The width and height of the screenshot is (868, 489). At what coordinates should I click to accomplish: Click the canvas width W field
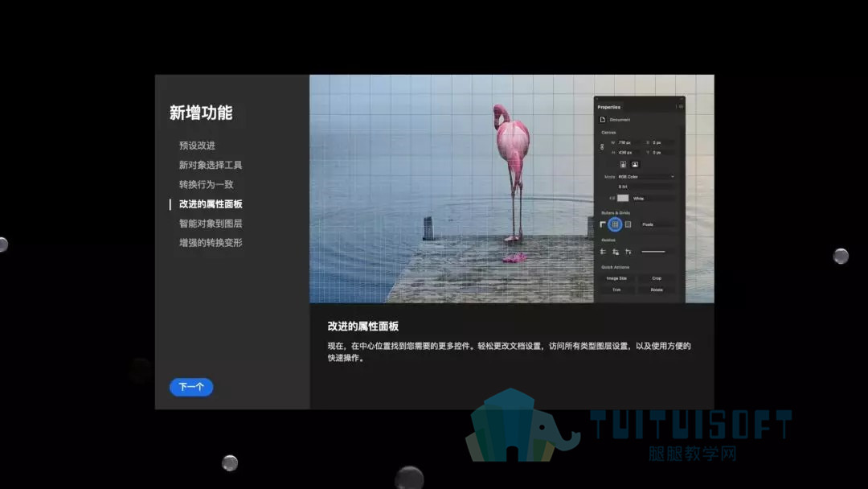point(628,143)
